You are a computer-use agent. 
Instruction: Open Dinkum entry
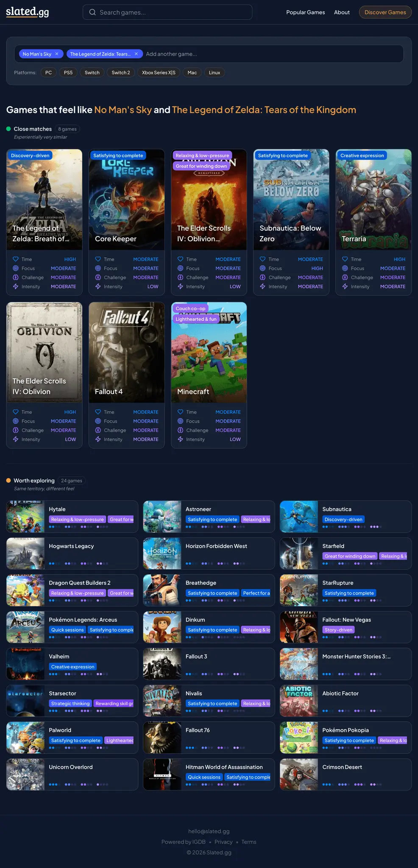click(209, 627)
